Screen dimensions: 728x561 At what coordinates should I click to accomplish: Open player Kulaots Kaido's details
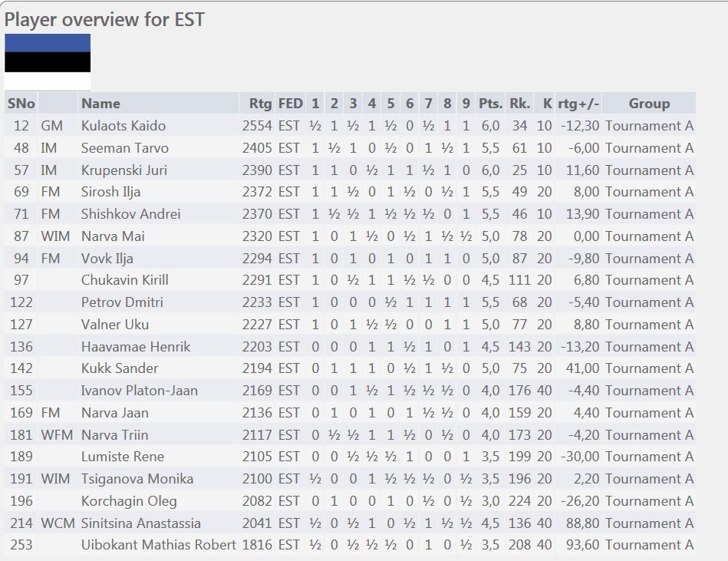[123, 126]
